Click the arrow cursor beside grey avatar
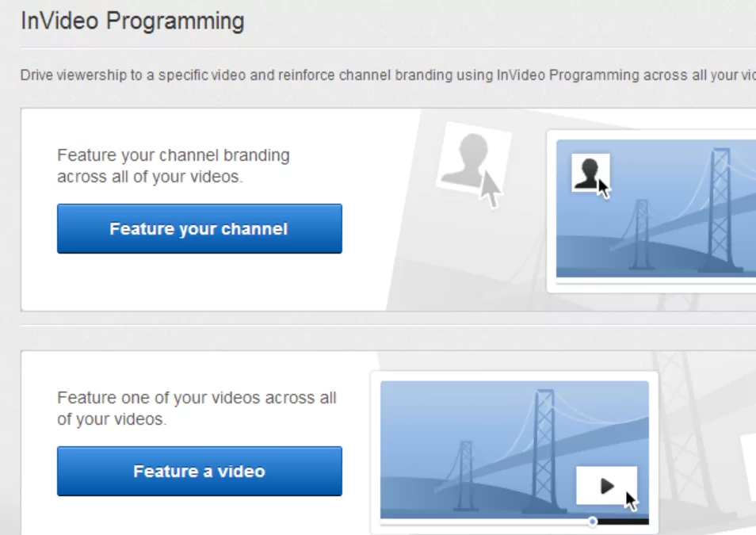This screenshot has height=535, width=756. [492, 189]
